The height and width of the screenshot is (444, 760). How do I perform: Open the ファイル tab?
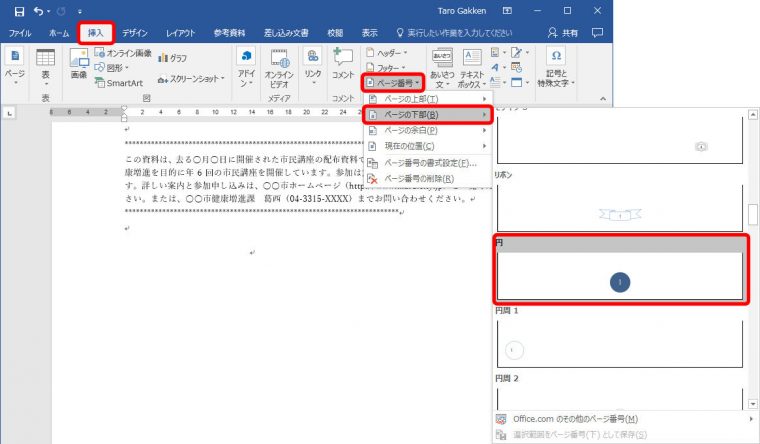pyautogui.click(x=20, y=33)
